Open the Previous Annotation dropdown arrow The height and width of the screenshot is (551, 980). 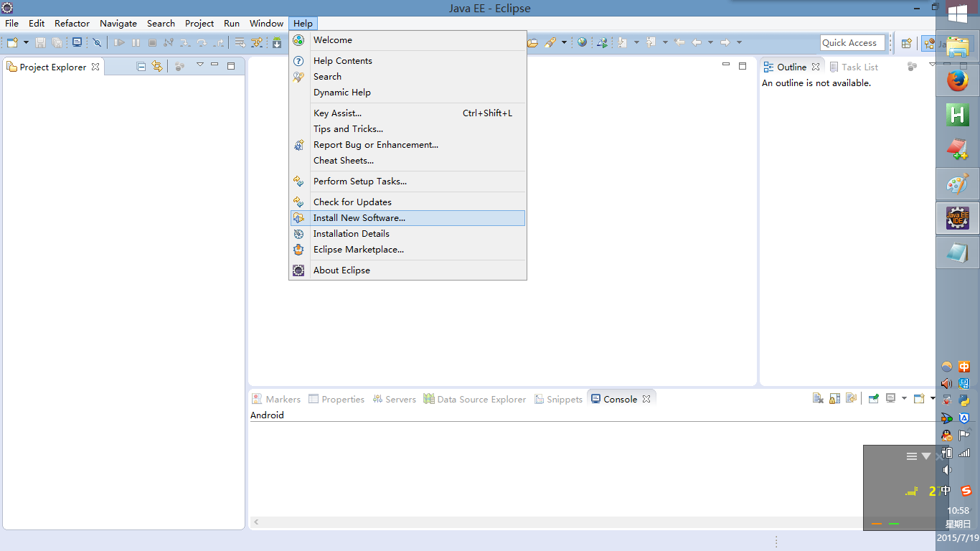pyautogui.click(x=665, y=42)
